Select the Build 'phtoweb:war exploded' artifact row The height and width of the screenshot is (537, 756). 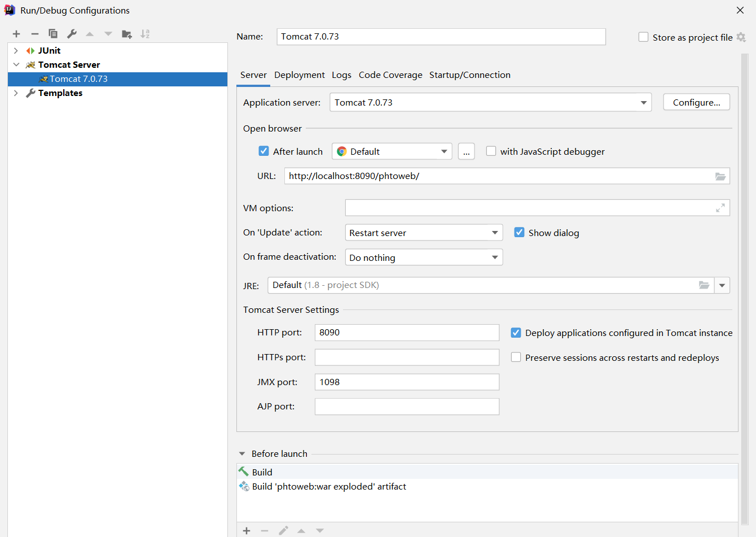tap(487, 486)
